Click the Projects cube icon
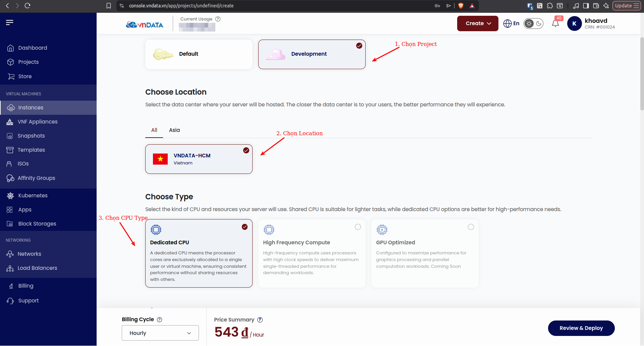Image resolution: width=644 pixels, height=346 pixels. pos(10,62)
